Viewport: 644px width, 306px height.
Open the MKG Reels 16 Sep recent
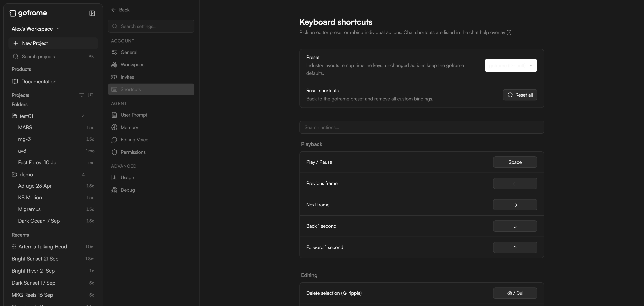pos(53,295)
